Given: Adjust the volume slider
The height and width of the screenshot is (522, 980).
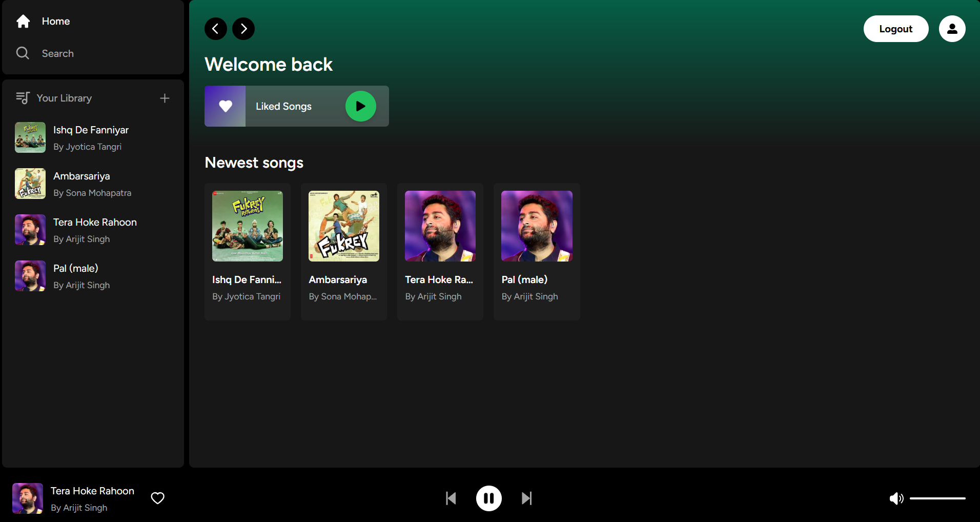Looking at the screenshot, I should point(937,498).
